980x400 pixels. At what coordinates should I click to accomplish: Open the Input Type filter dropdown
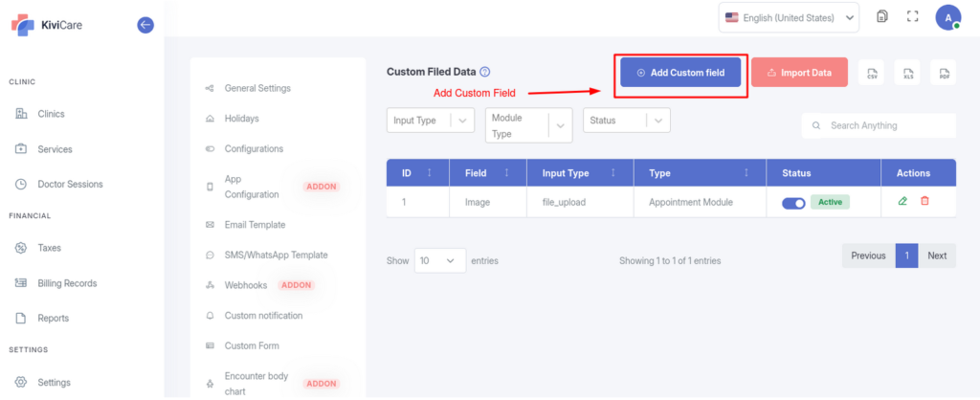pos(430,121)
